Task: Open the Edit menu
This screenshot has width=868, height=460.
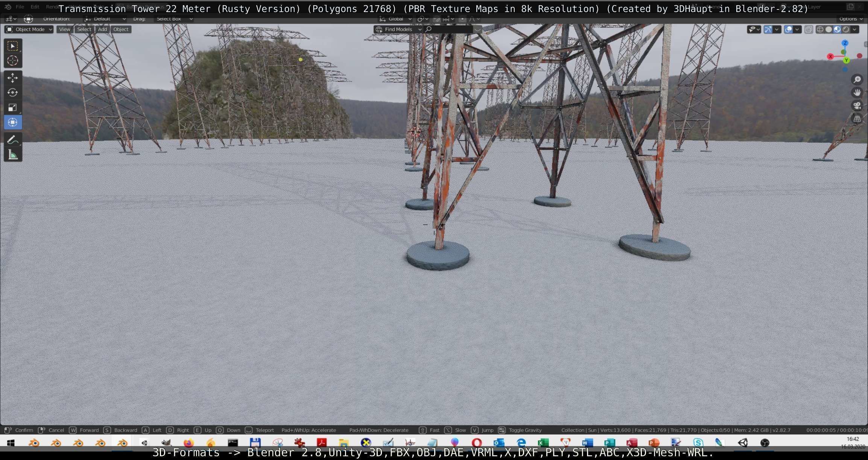Action: (x=35, y=7)
